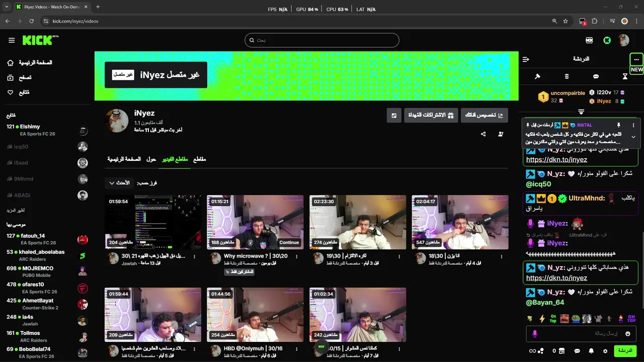This screenshot has width=644, height=362.
Task: Click the green On Top emote
Action: pos(553,319)
